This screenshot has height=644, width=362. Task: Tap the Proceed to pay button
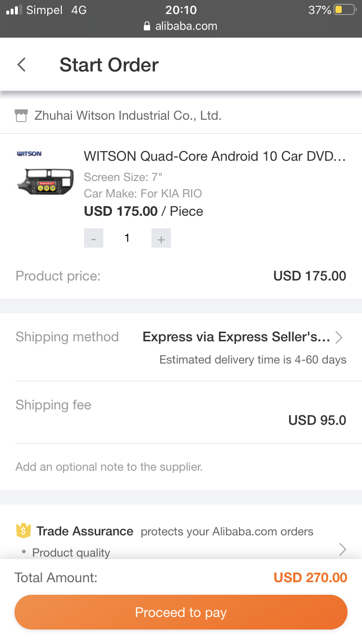[x=181, y=612]
